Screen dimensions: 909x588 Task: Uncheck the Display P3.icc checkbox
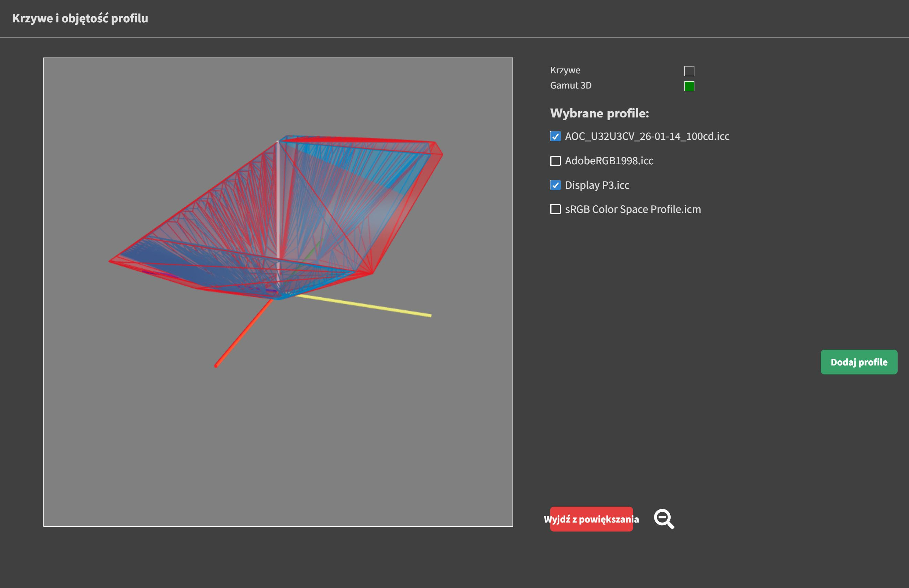[x=555, y=185]
